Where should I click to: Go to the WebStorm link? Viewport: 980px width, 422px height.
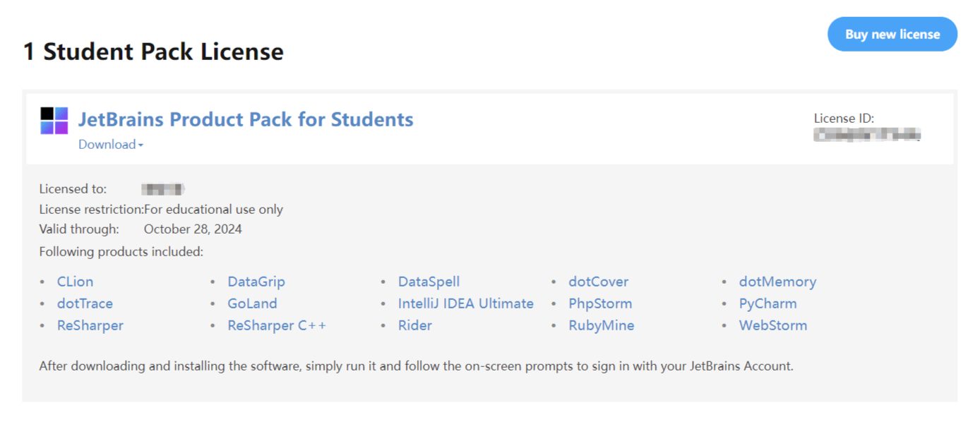tap(773, 325)
